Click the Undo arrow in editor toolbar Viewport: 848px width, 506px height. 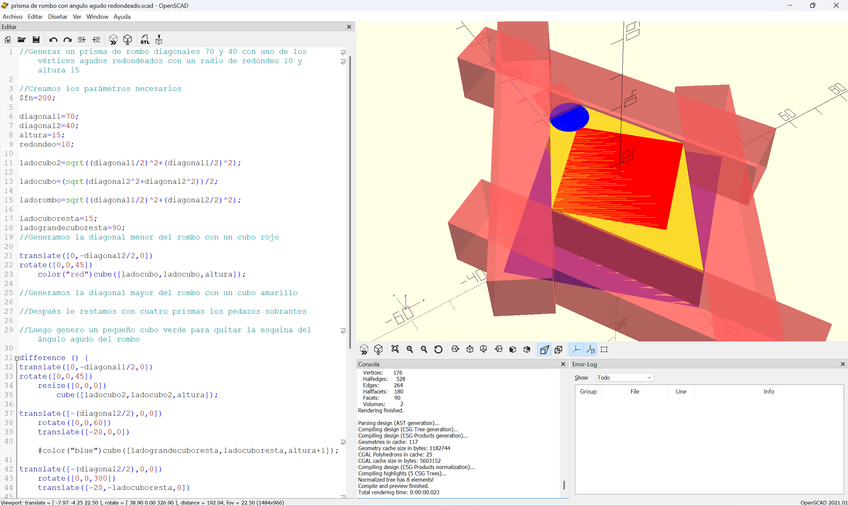click(x=53, y=40)
